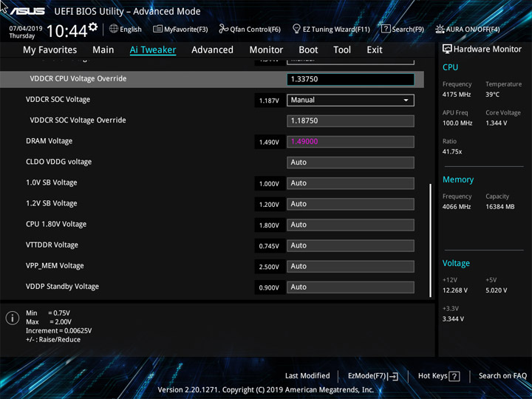Click the MyFavorite(F3) list icon
The image size is (532, 399).
157,29
